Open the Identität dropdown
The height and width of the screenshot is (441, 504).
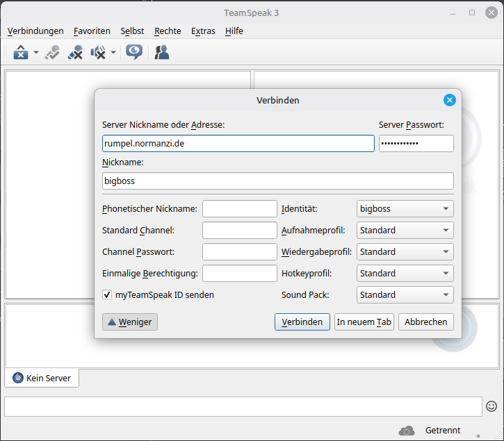pyautogui.click(x=405, y=208)
